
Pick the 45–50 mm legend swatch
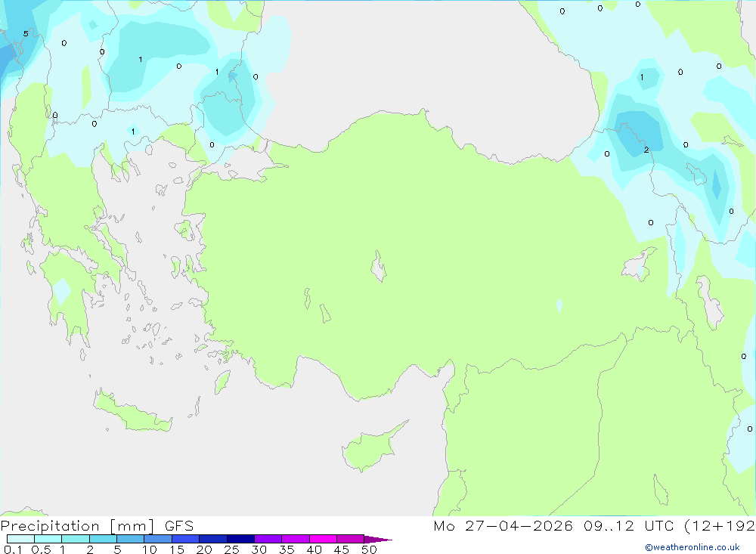(351, 539)
